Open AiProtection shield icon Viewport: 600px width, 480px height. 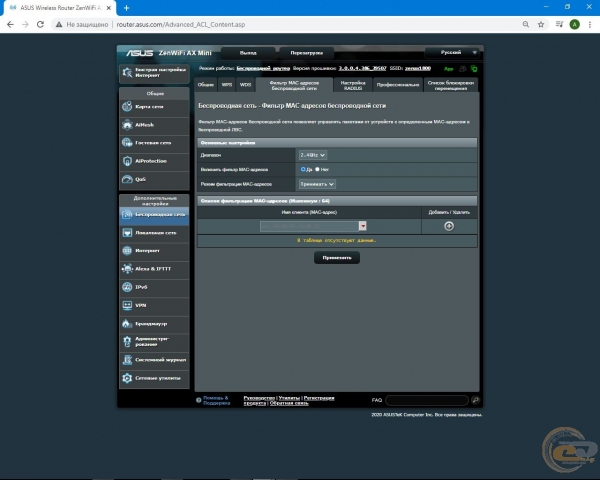(127, 161)
